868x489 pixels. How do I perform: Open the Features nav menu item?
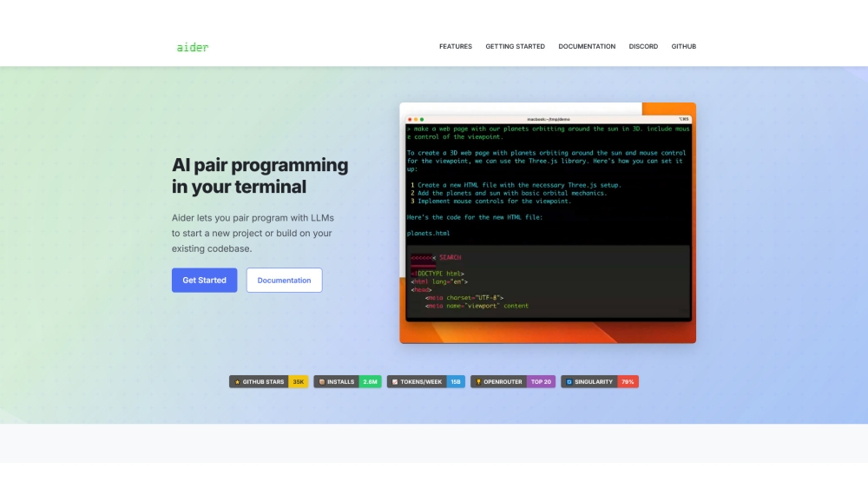click(x=455, y=47)
